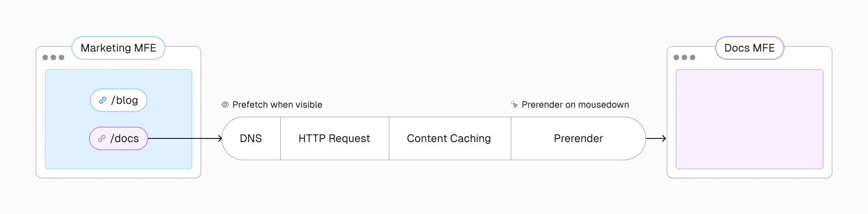Screen dimensions: 868x214
Task: Select the Marketing MFE title label
Action: (x=118, y=48)
